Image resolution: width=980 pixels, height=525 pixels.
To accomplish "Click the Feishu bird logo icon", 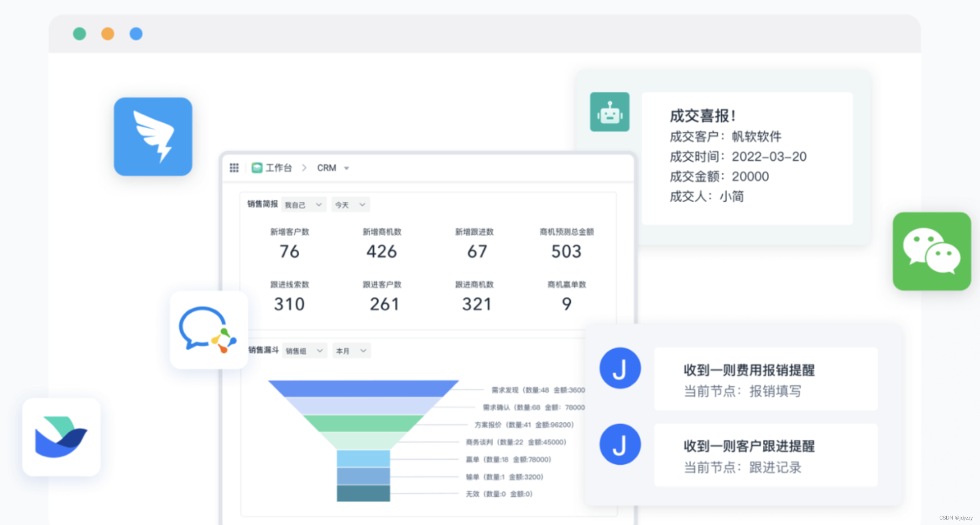I will coord(61,437).
